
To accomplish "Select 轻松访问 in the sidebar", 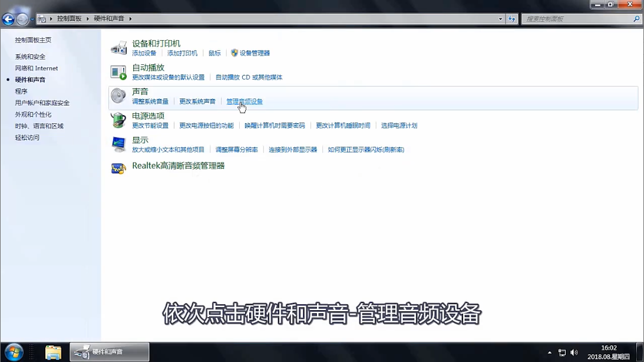I will coord(27,137).
